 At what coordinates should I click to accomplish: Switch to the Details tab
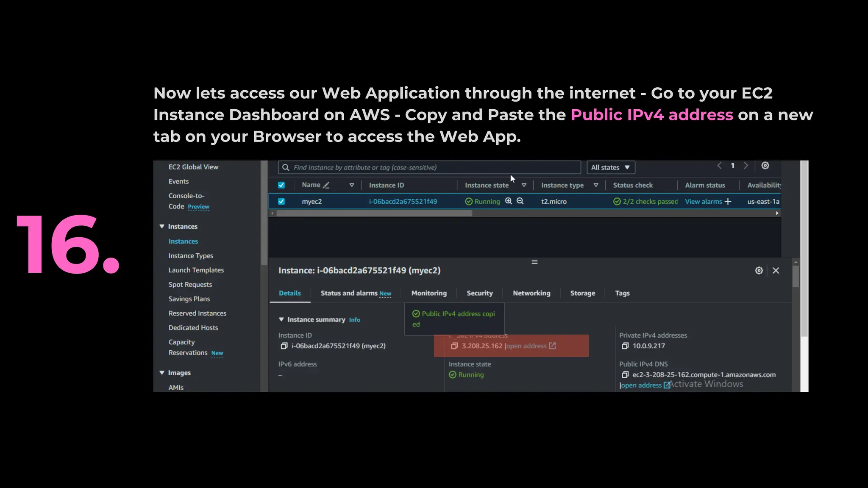point(290,293)
